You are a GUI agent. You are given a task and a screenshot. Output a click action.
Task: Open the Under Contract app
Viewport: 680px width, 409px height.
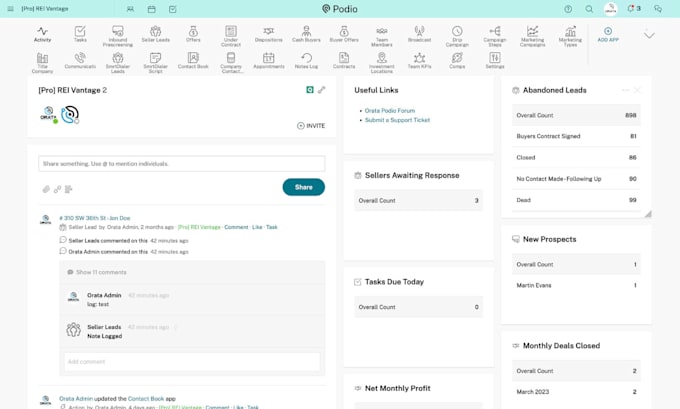click(x=231, y=36)
